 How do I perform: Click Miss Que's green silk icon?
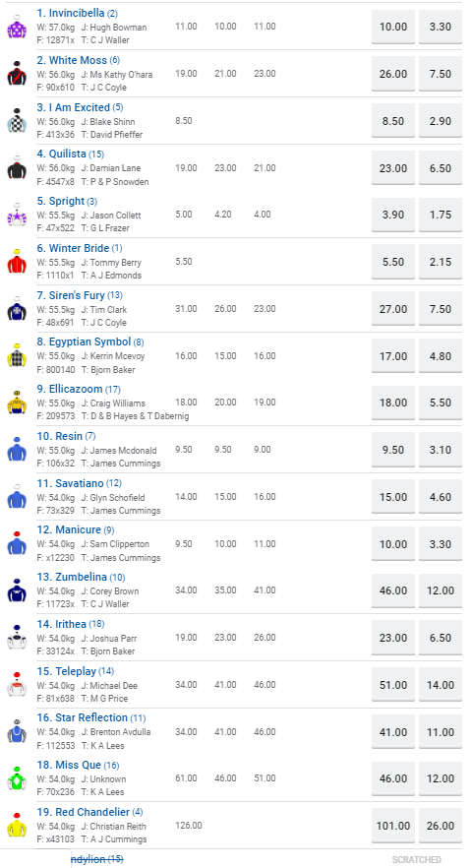click(x=17, y=778)
